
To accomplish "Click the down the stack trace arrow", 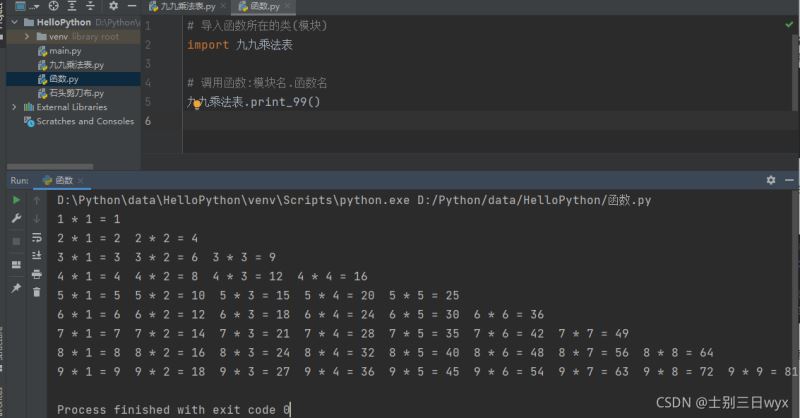I will point(37,218).
